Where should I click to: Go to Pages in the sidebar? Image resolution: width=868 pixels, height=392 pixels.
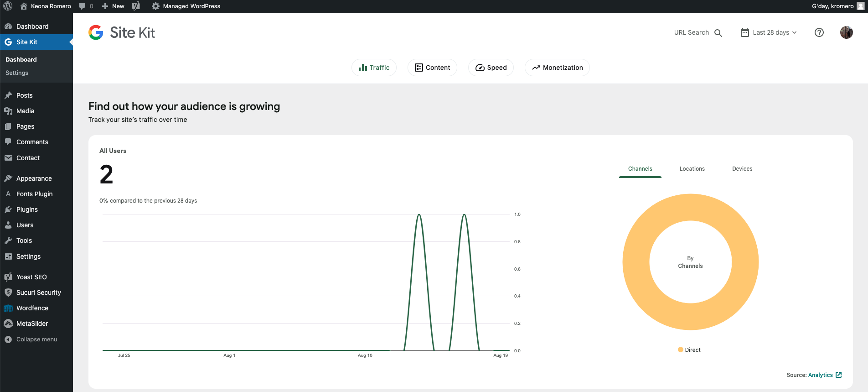36,126
